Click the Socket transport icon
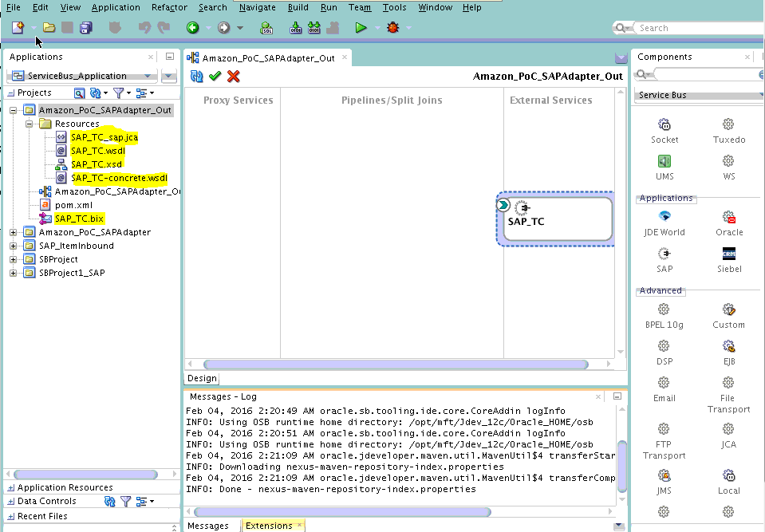Screen dimensions: 765x532 [x=664, y=124]
